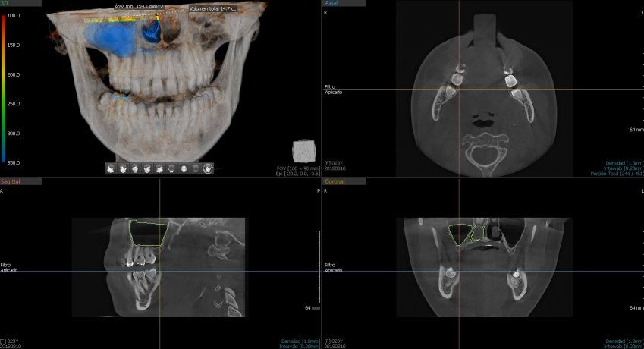Switch to back-of-head view icon
This screenshot has height=349, width=644.
pos(171,168)
